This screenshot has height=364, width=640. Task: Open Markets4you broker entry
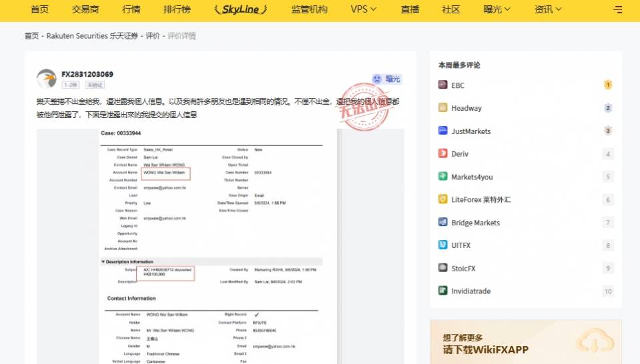(x=472, y=177)
